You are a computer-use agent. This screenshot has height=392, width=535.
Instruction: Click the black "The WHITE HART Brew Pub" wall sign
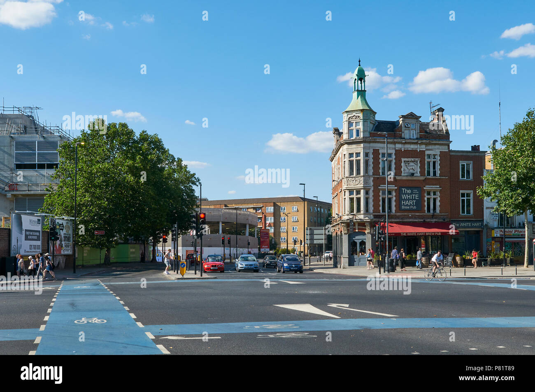click(410, 199)
